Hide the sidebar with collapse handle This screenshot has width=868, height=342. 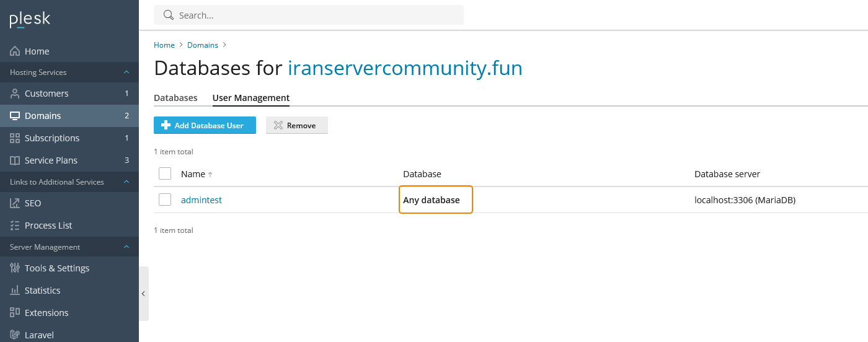[x=143, y=294]
